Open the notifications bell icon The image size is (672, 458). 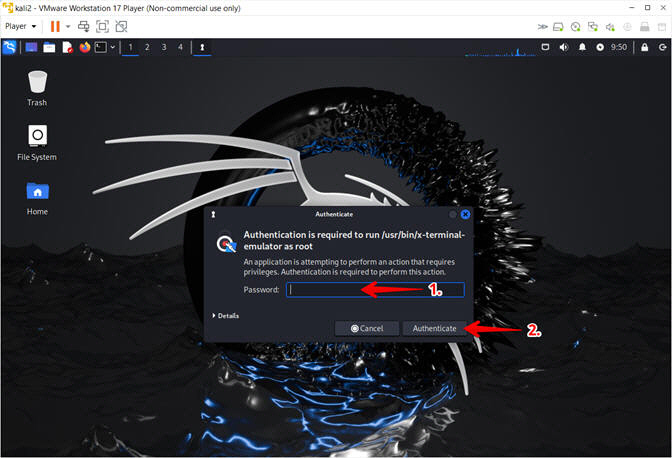tap(582, 47)
